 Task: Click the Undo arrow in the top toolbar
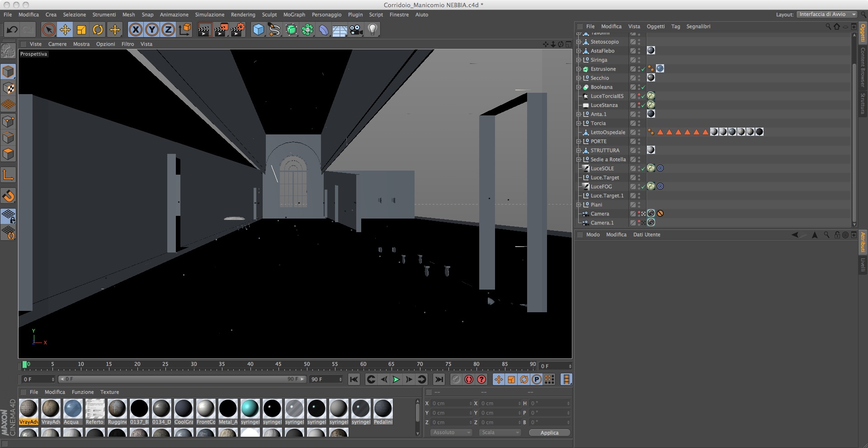[x=12, y=30]
